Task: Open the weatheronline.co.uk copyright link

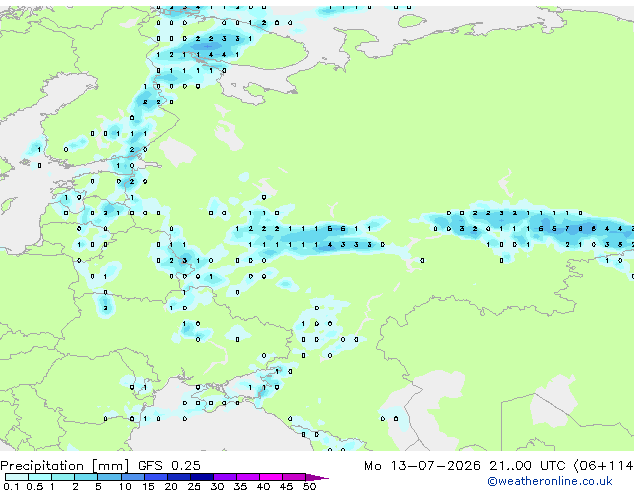Action: pyautogui.click(x=550, y=481)
